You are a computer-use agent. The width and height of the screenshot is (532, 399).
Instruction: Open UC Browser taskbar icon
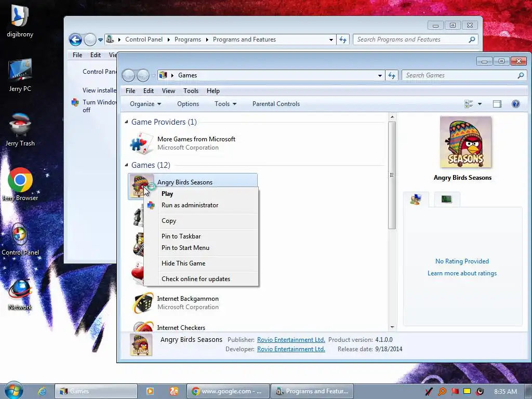coord(174,391)
